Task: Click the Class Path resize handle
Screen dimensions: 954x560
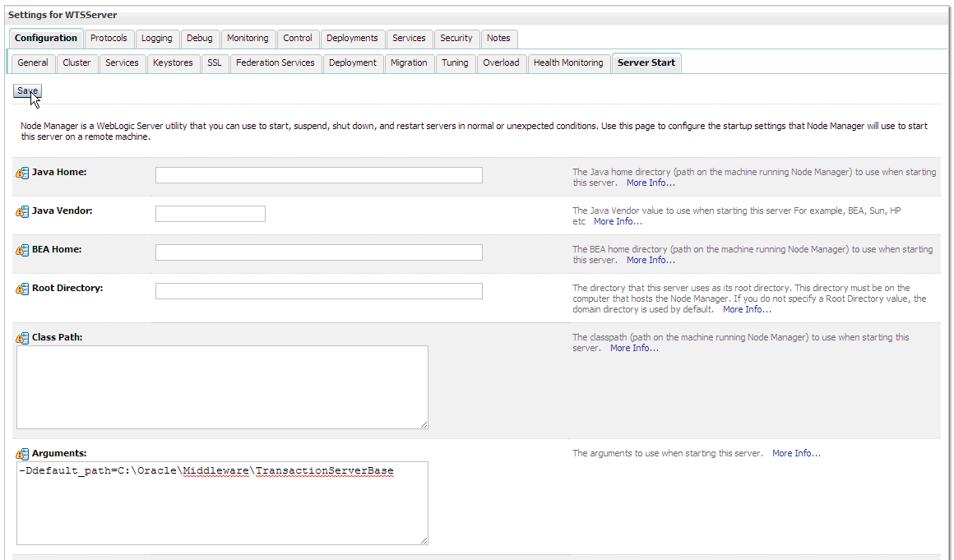Action: point(424,424)
